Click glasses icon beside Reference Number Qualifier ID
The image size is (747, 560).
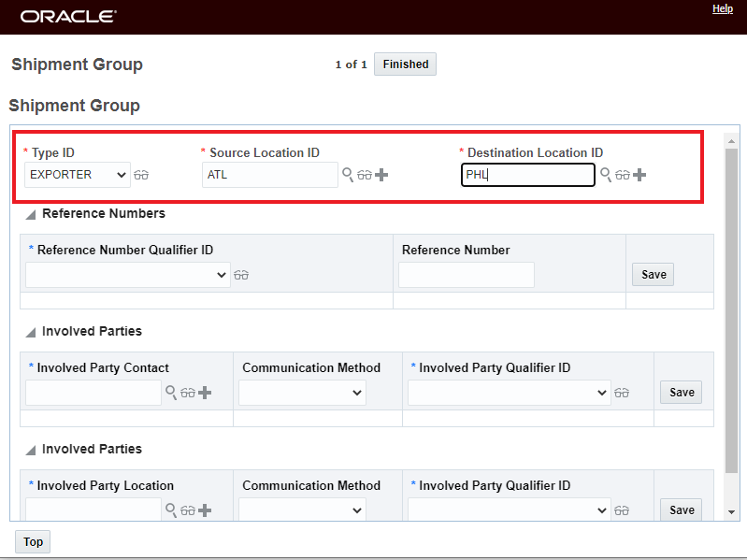[x=241, y=275]
